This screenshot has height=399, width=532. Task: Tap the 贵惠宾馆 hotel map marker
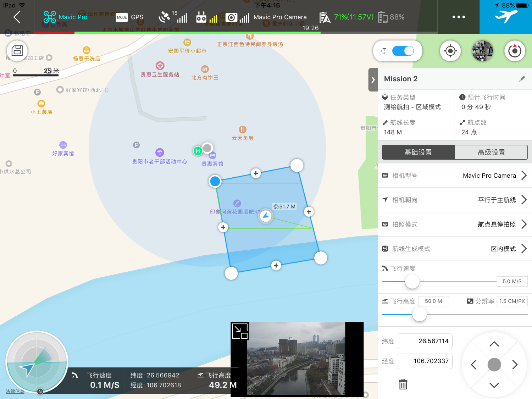[212, 156]
